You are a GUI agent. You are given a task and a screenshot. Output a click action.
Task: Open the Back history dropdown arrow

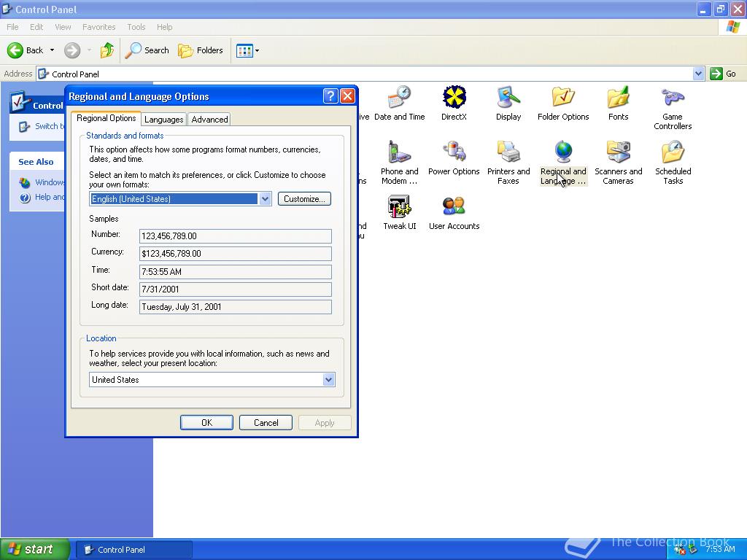pyautogui.click(x=52, y=50)
